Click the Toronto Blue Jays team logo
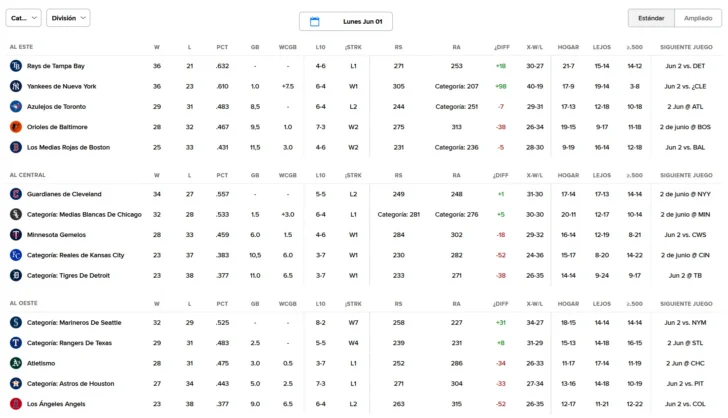This screenshot has height=418, width=728. (x=16, y=107)
